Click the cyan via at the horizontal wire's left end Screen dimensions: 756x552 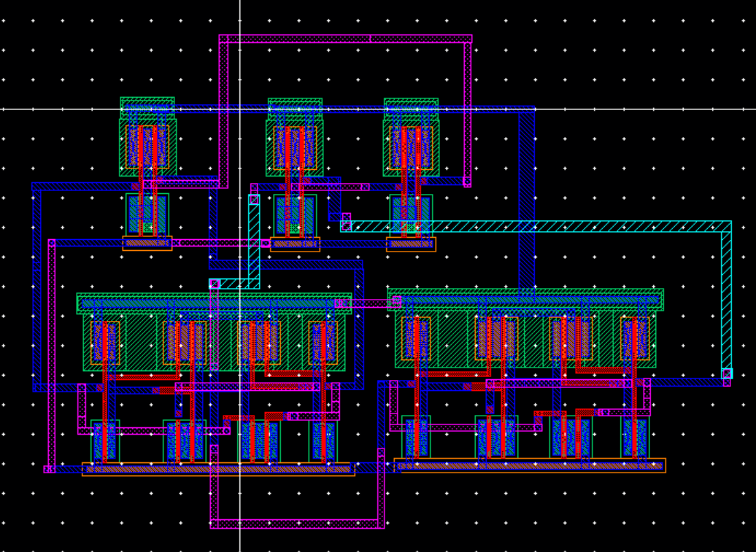pos(346,226)
